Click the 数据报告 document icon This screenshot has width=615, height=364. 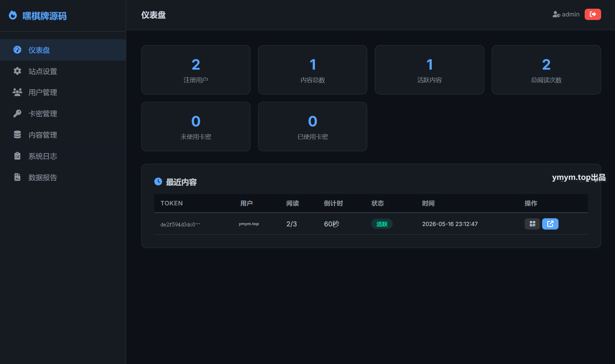tap(17, 177)
